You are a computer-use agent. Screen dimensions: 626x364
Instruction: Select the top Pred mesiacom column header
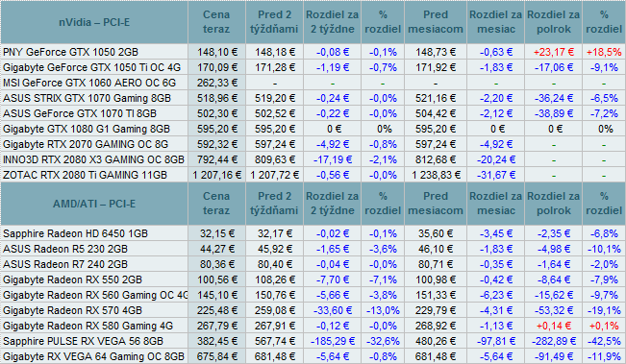436,22
